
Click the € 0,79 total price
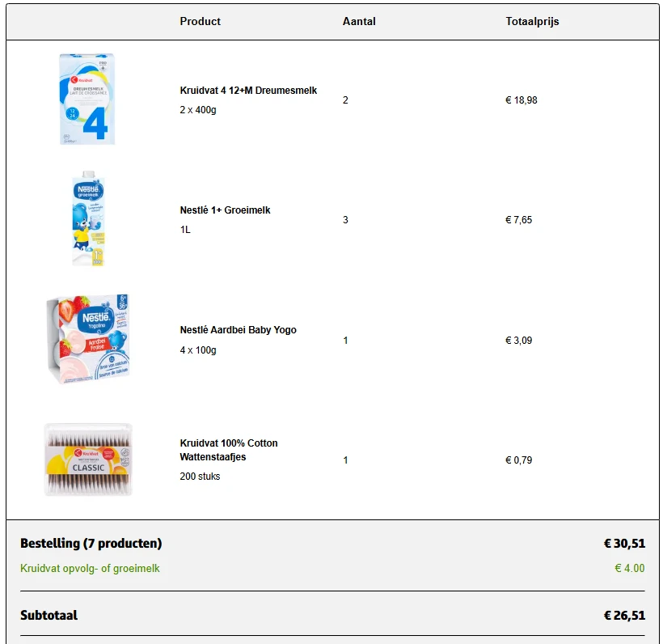tap(518, 460)
